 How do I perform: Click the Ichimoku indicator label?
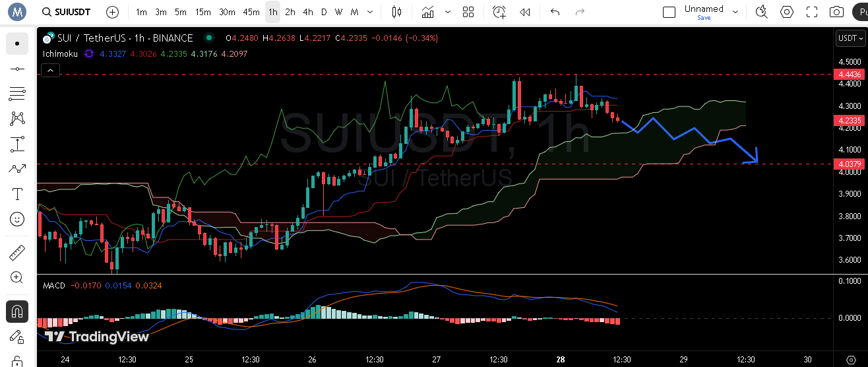point(60,53)
